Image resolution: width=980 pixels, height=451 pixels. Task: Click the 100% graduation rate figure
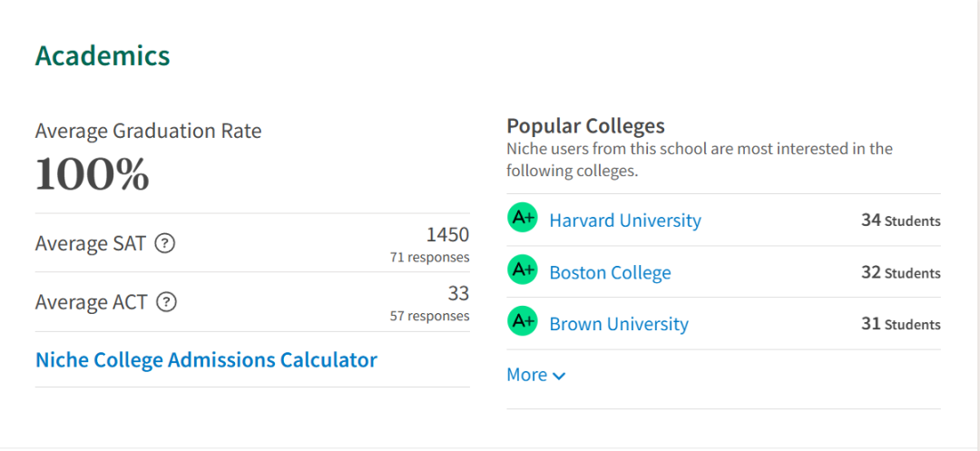93,173
